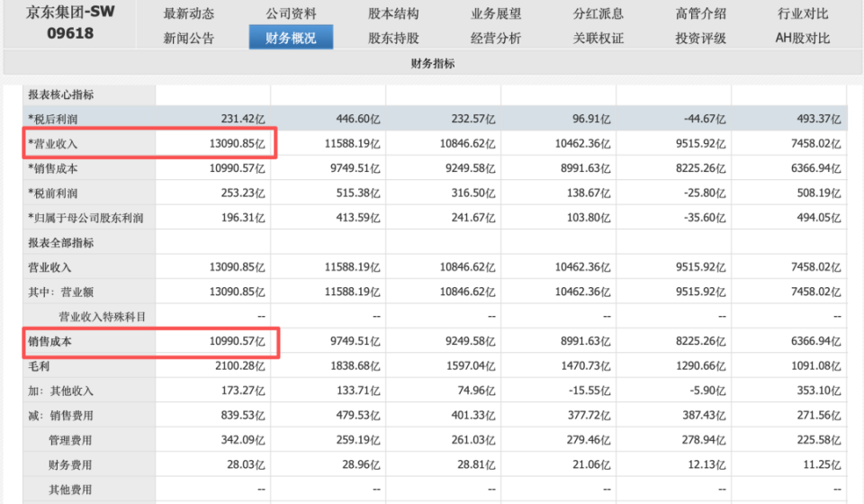Select the 分红派息 tab
The width and height of the screenshot is (864, 504).
(598, 13)
